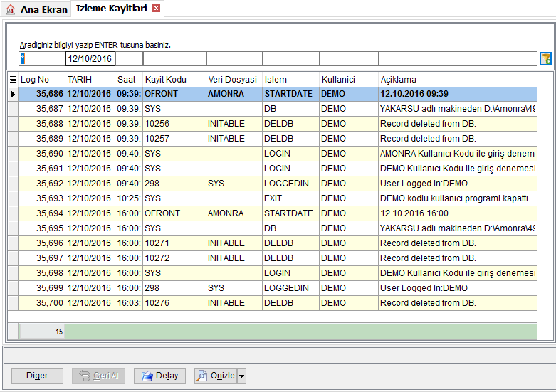Image resolution: width=556 pixels, height=392 pixels.
Task: Select log number 35,687 cell
Action: (42, 109)
